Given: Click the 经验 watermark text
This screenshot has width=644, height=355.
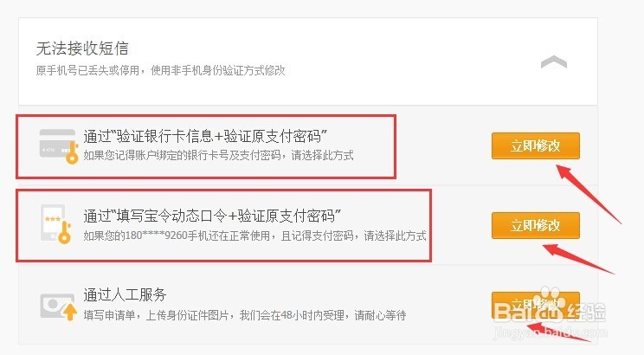Looking at the screenshot, I should pyautogui.click(x=587, y=313).
